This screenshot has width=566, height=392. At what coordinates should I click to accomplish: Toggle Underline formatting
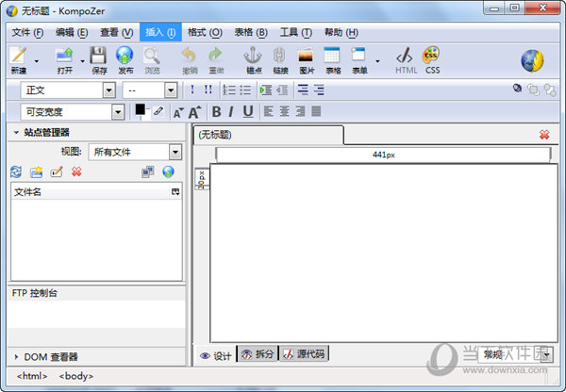(x=247, y=112)
